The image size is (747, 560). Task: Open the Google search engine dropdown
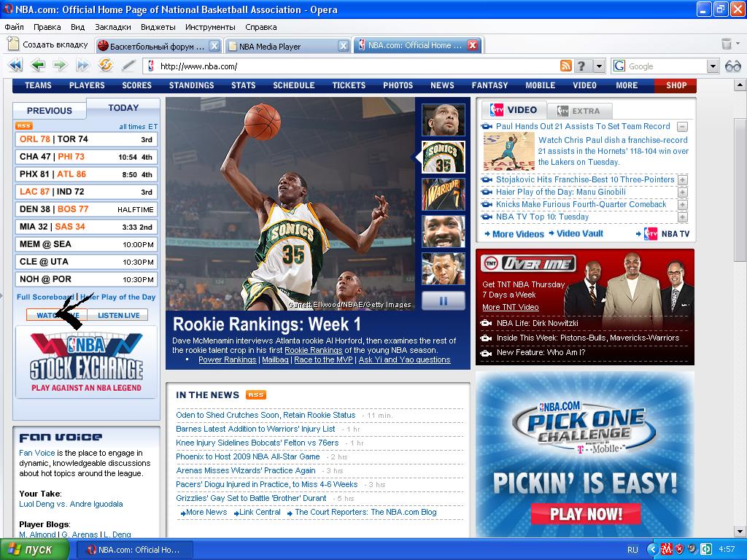(713, 66)
